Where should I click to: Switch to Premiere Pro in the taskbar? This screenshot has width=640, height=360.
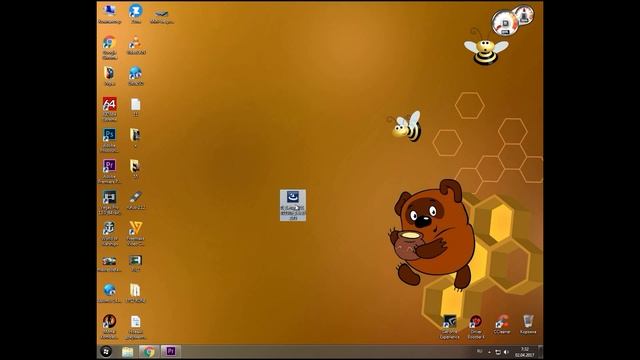(171, 351)
